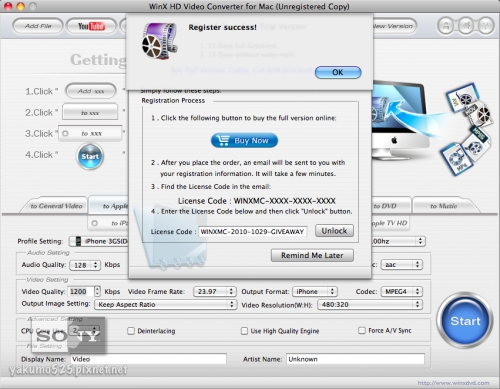Viewport: 500px width, 389px height.
Task: Switch to the 'to Apple' tab
Action: 109,206
